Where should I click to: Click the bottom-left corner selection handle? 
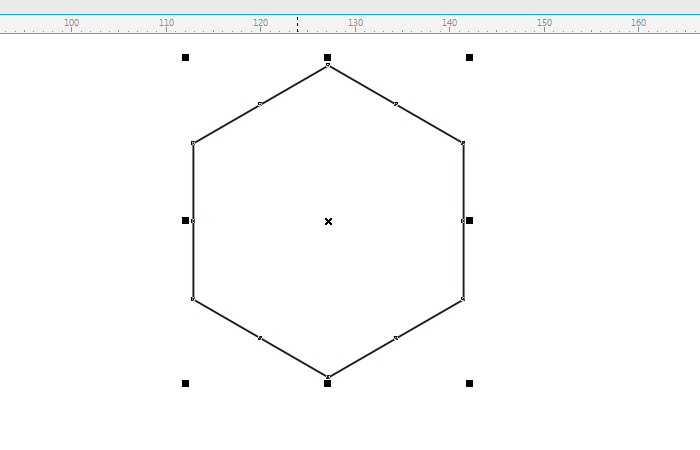(186, 383)
